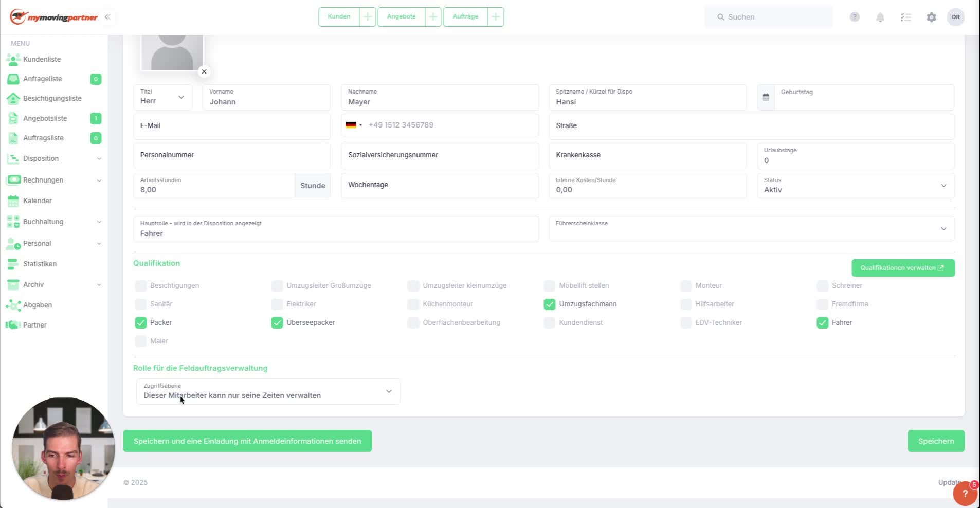980x508 pixels.
Task: Open the Zugriffsebene dropdown
Action: coord(268,392)
